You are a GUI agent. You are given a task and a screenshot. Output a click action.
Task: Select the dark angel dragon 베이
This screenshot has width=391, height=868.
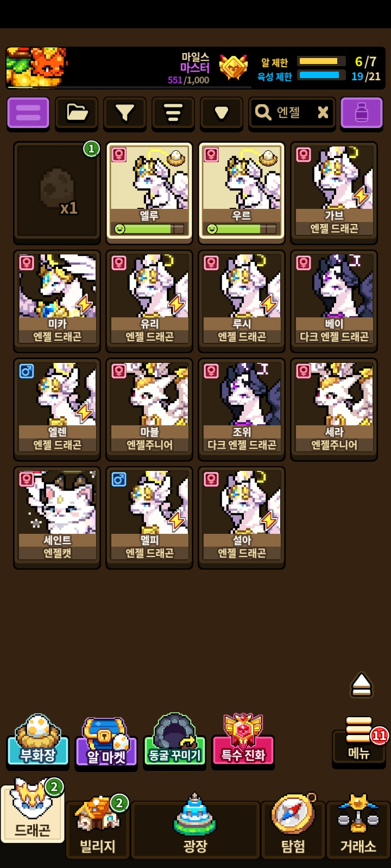coord(334,299)
